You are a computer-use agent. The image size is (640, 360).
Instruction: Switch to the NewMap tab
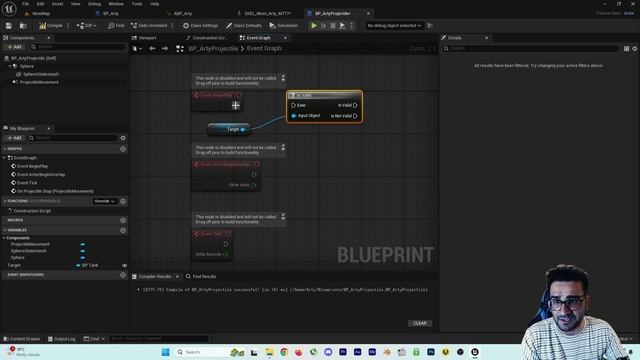[41, 13]
